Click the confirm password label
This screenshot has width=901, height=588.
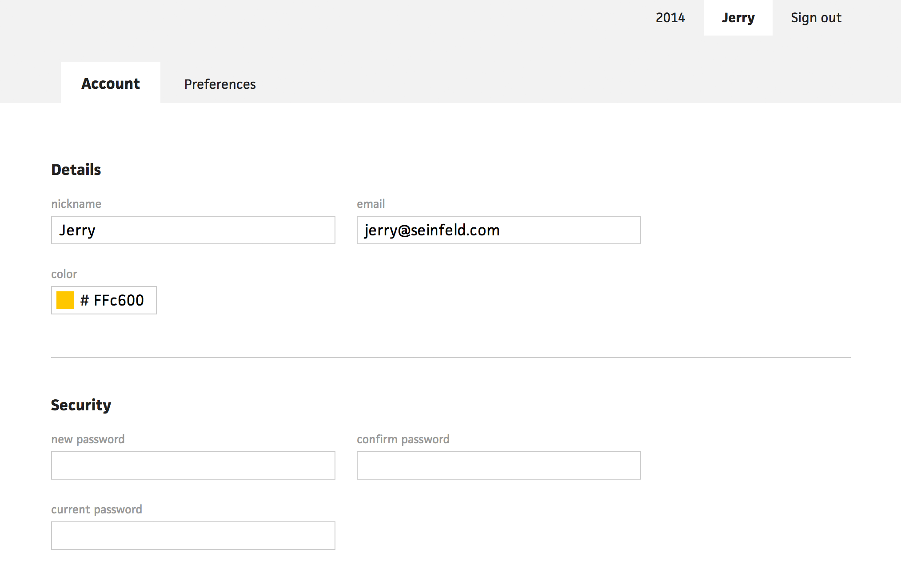pos(403,439)
